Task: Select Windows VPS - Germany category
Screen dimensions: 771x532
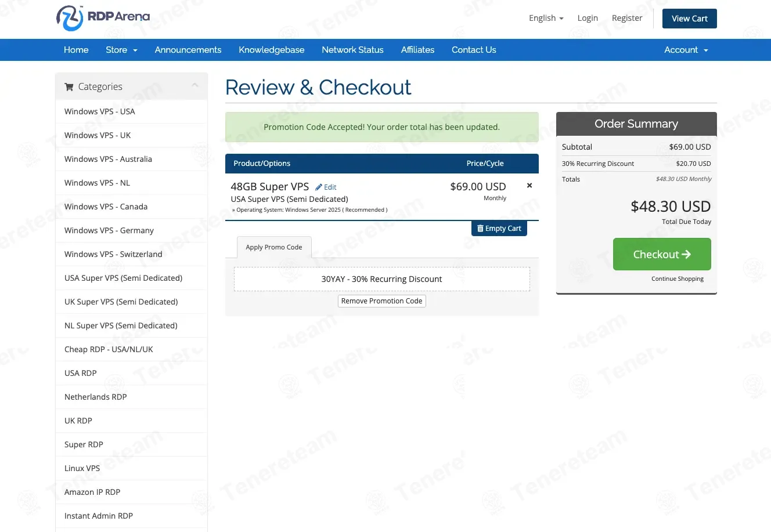Action: pos(131,230)
